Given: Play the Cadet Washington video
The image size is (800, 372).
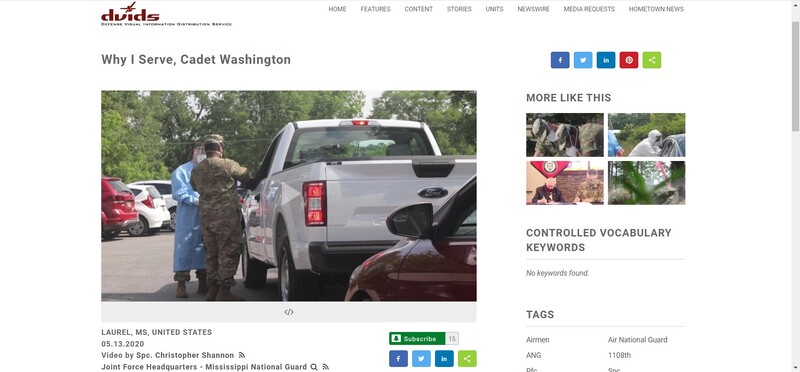Looking at the screenshot, I should click(289, 196).
